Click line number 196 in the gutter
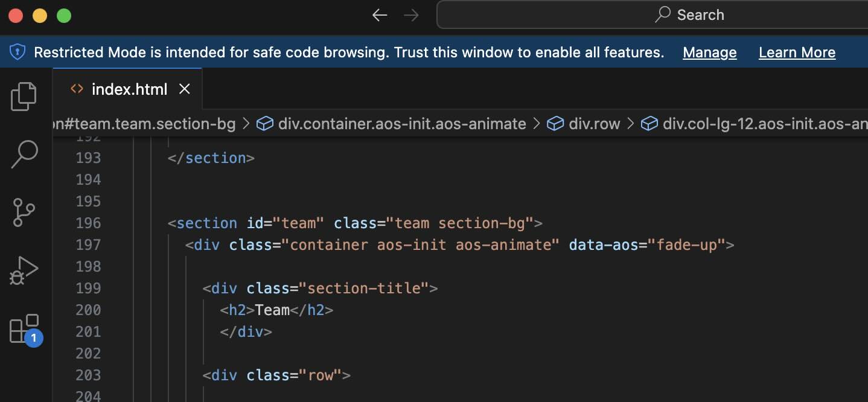Viewport: 868px width, 402px height. point(88,223)
